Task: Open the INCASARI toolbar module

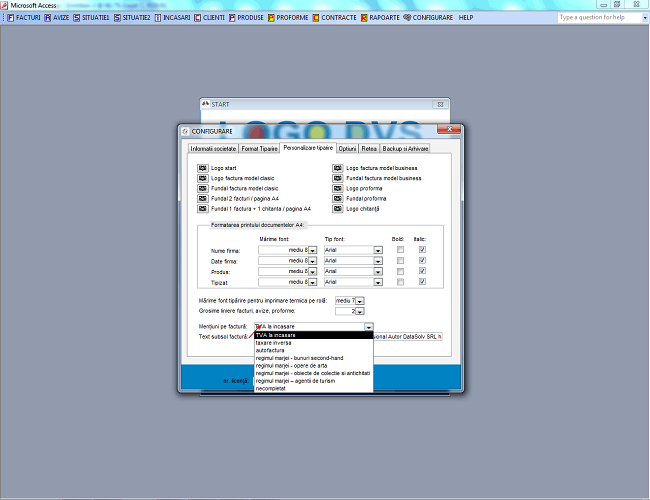Action: [x=172, y=17]
